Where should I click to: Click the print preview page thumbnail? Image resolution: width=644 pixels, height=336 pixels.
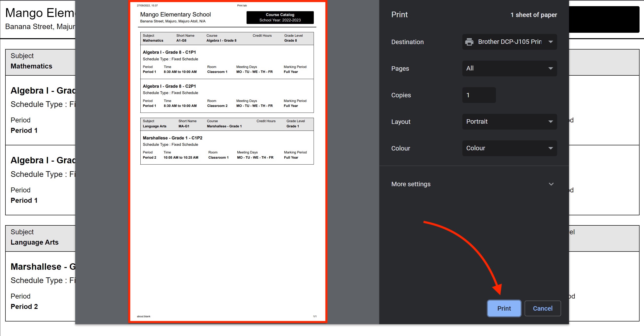(227, 225)
